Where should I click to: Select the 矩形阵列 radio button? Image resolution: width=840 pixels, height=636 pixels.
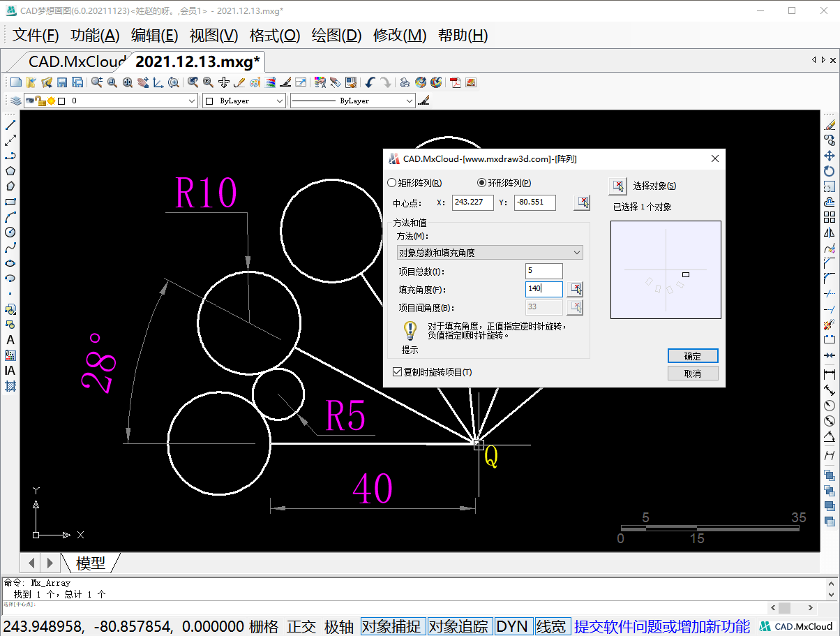[x=391, y=183]
